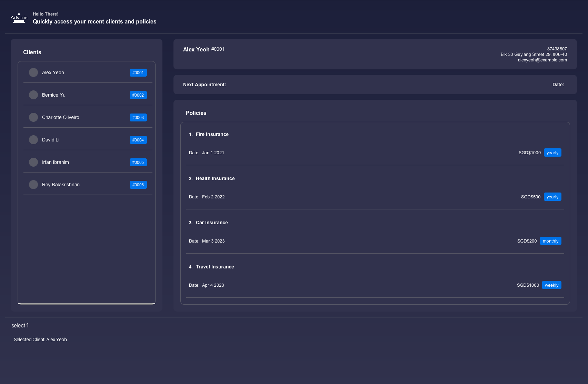Click Alex Yeoh's avatar circle

[x=33, y=72]
